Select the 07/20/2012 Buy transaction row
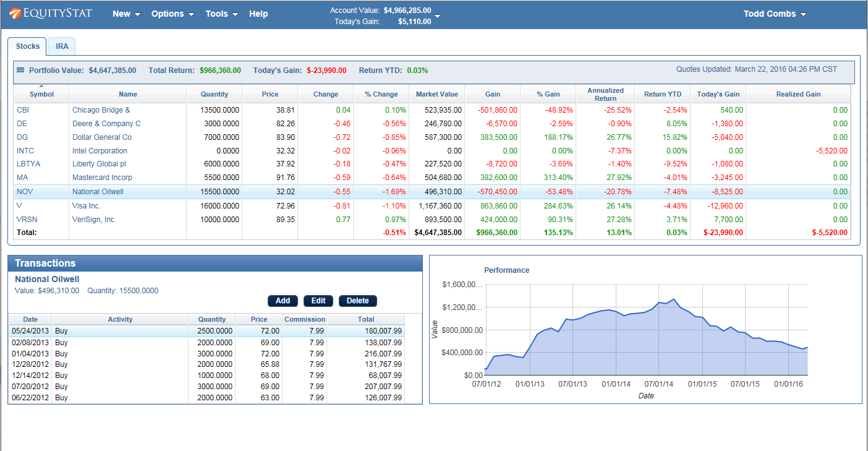Image resolution: width=868 pixels, height=451 pixels. click(206, 387)
